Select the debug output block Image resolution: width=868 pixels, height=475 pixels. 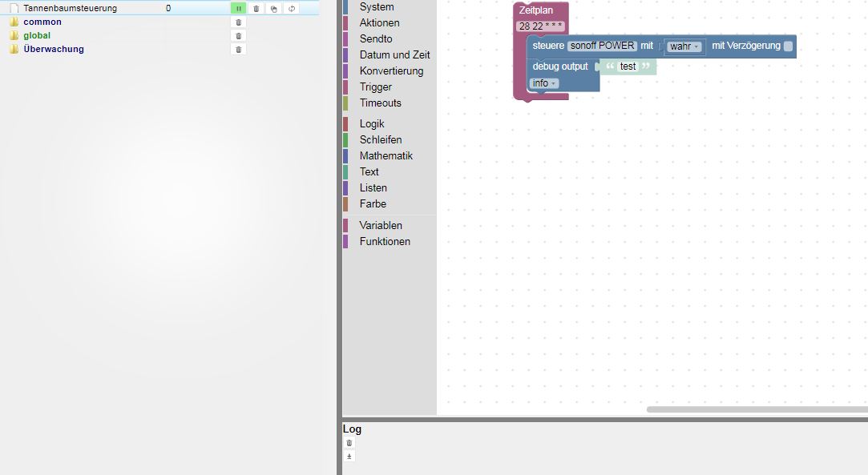560,66
